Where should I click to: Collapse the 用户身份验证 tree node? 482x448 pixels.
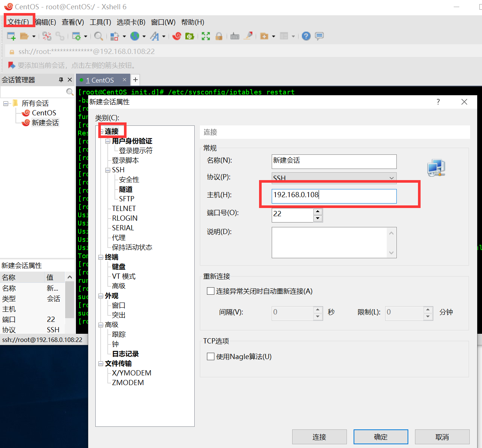coord(108,141)
